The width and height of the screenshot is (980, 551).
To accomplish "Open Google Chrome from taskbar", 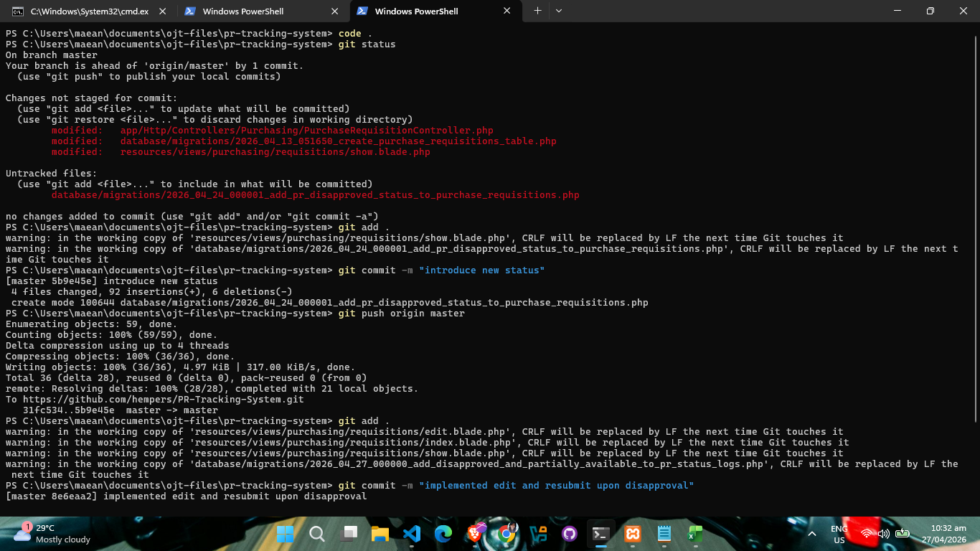I will point(507,534).
